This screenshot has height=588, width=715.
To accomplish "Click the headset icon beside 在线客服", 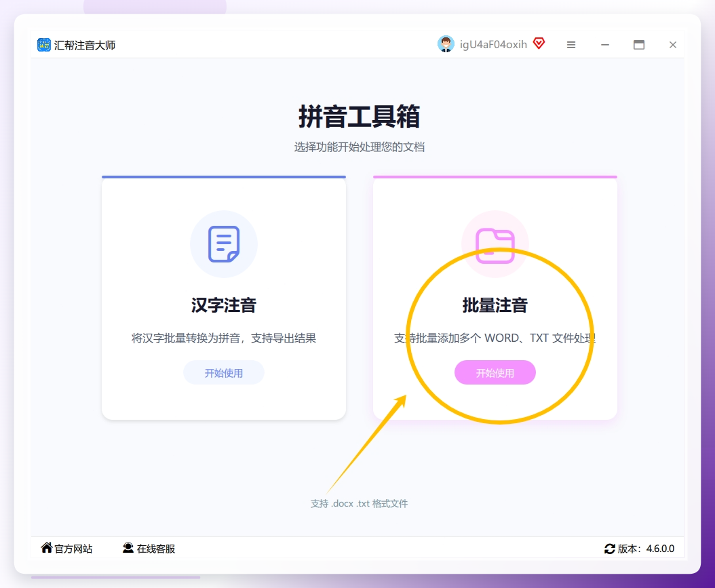I will point(128,548).
